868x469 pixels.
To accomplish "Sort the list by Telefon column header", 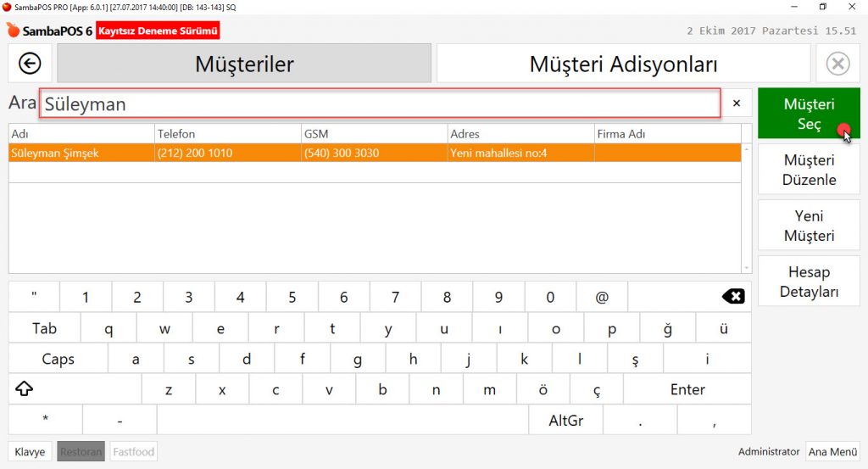I will tap(227, 134).
